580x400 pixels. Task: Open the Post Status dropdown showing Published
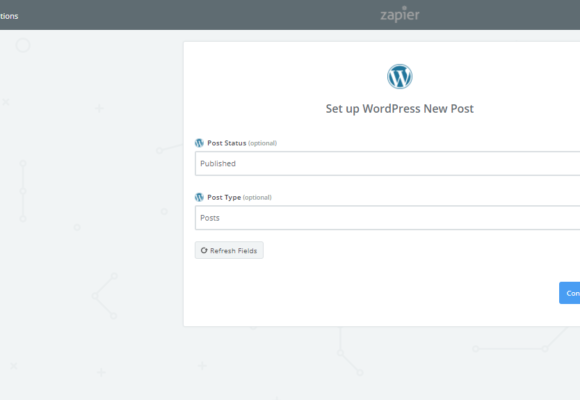pyautogui.click(x=387, y=163)
